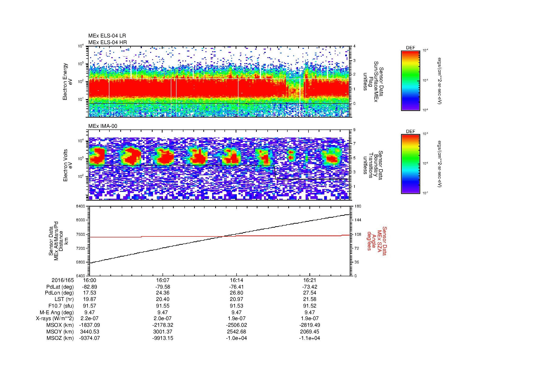Click the X-rays value 2.2e-07

pyautogui.click(x=89, y=318)
